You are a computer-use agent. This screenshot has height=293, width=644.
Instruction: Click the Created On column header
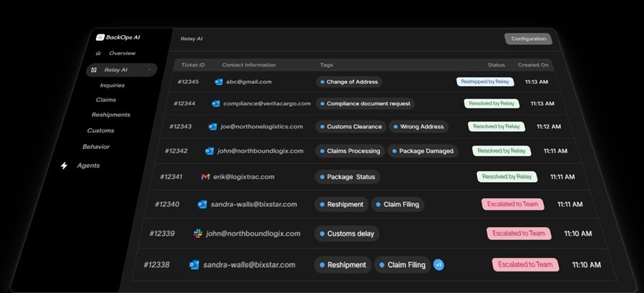coord(533,65)
